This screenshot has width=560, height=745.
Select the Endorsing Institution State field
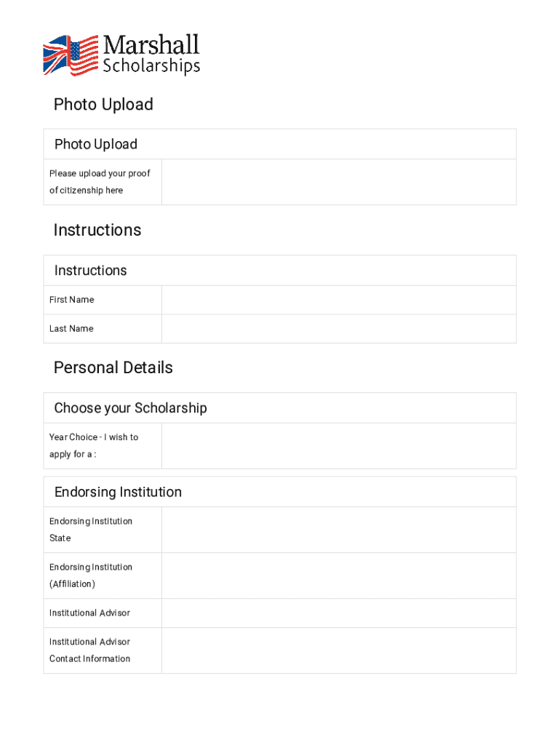tap(338, 530)
